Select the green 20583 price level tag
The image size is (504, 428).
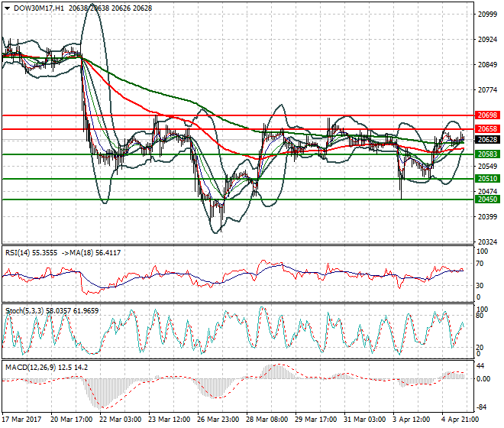pyautogui.click(x=486, y=154)
